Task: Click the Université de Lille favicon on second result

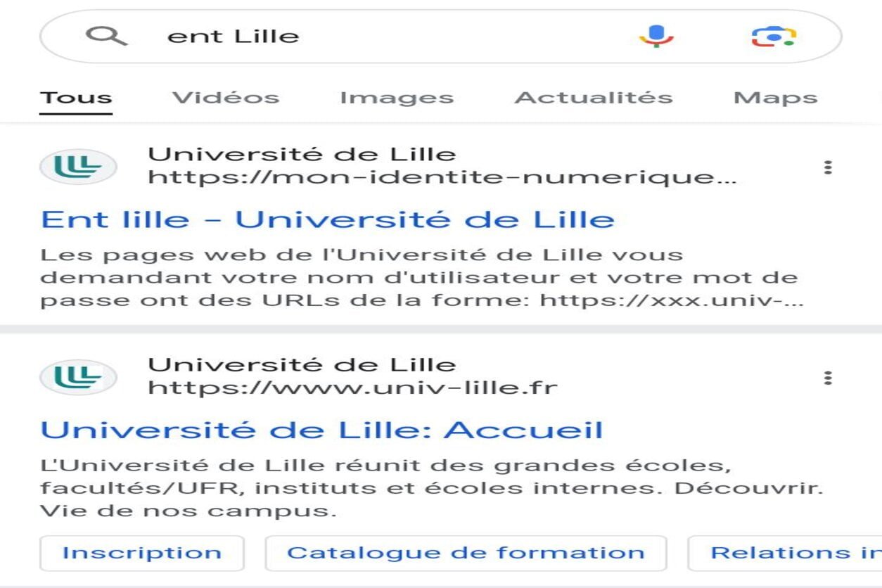Action: [79, 378]
